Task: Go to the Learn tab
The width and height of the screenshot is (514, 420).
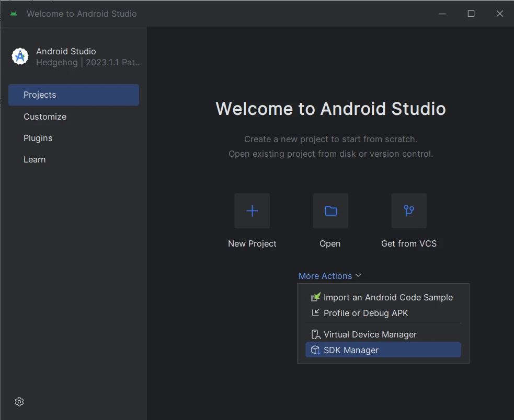Action: pyautogui.click(x=35, y=159)
